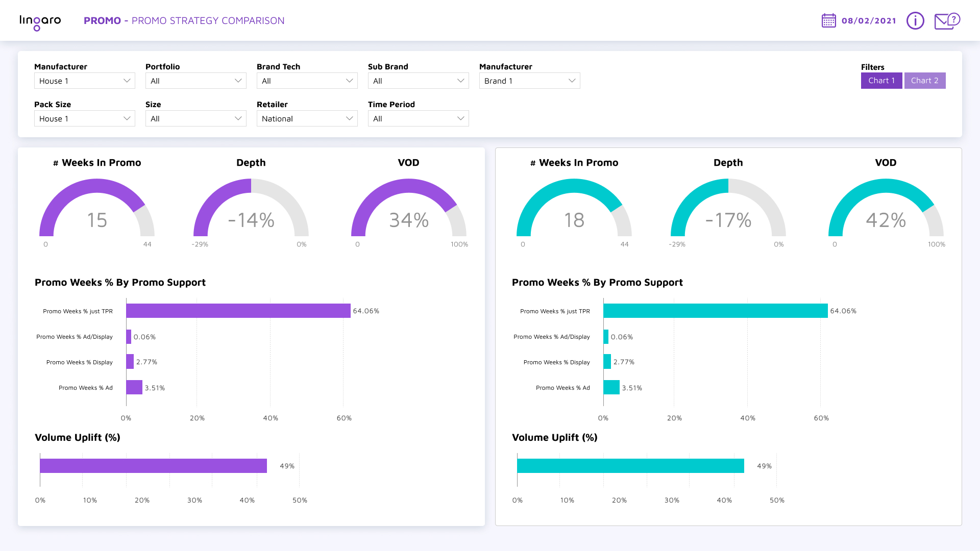
Task: Click the Volume Uplift 49% bar on right chart
Action: (630, 466)
